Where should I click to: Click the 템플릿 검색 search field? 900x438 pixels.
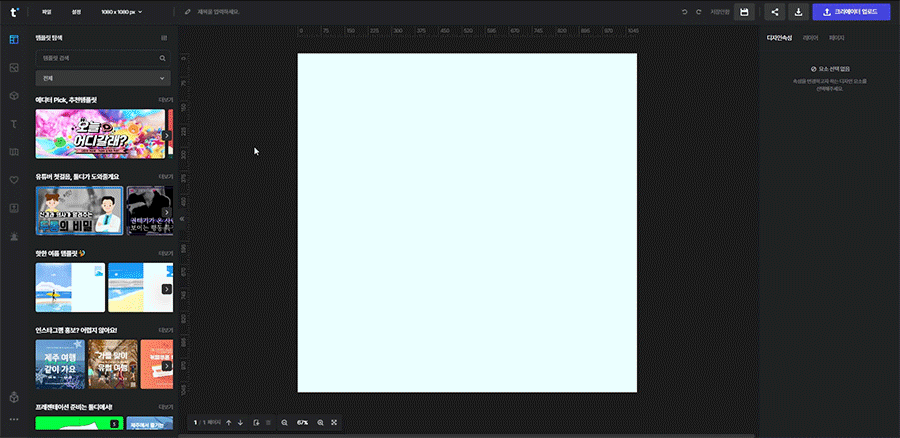pos(97,58)
